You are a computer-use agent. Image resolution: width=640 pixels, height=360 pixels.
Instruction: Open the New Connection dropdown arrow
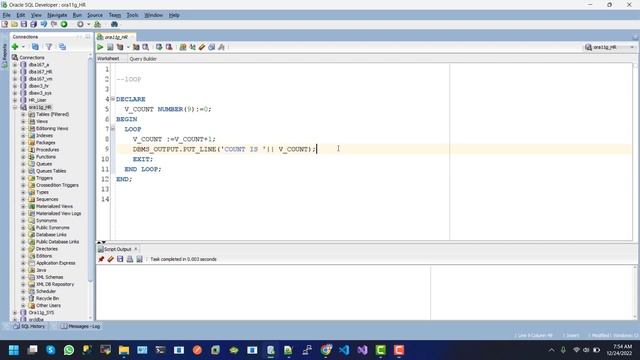[23, 47]
